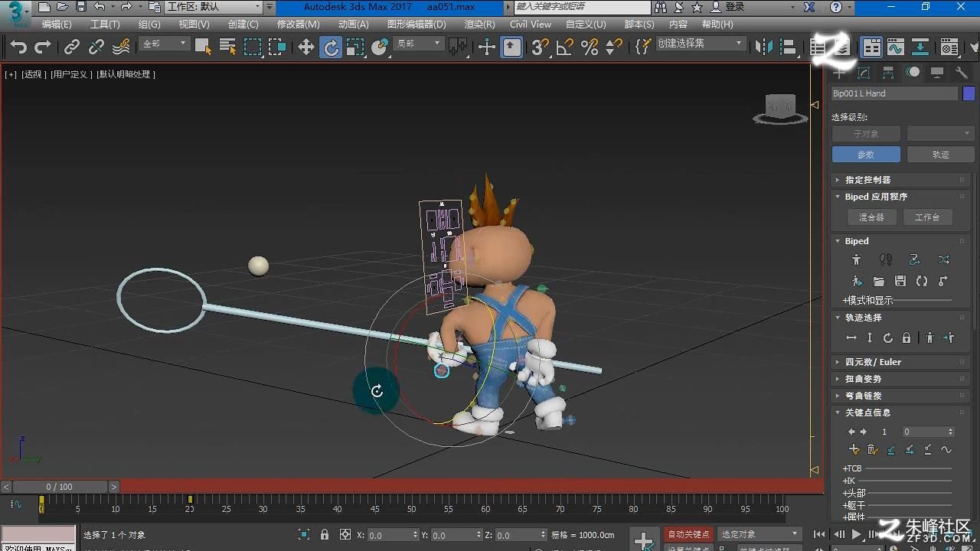The image size is (980, 551).
Task: Enable Biped Mixer Mode
Action: click(x=943, y=260)
